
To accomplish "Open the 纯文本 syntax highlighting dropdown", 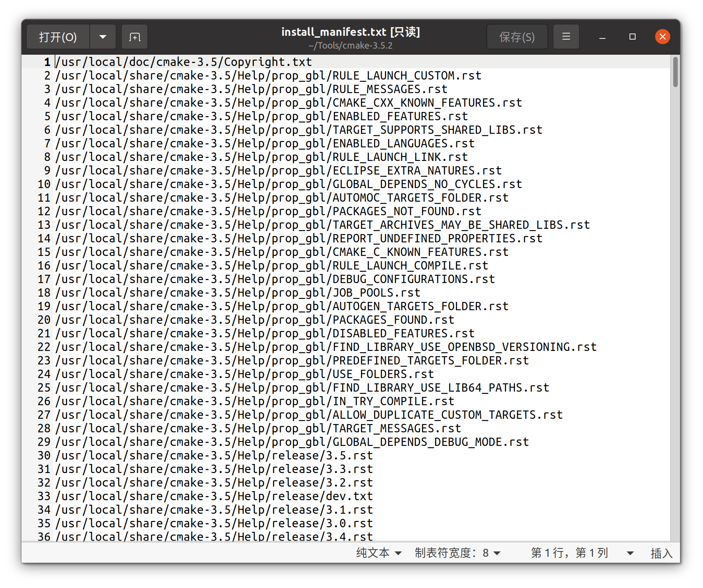I will (x=378, y=553).
